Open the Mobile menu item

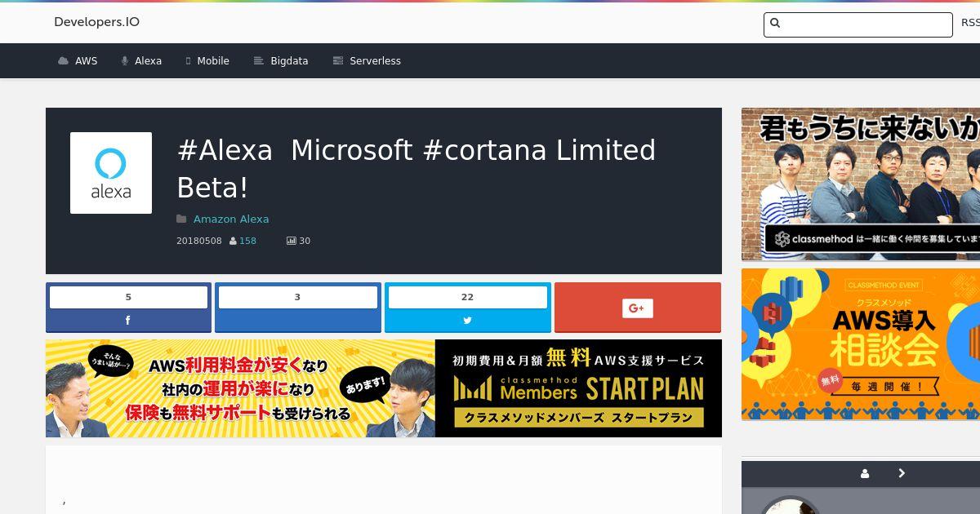pyautogui.click(x=212, y=61)
